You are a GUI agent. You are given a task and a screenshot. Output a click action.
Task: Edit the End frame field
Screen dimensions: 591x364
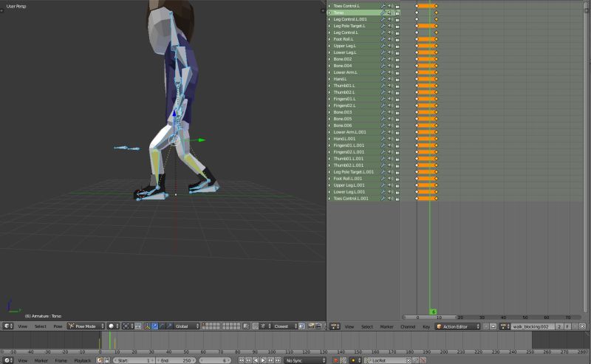click(176, 360)
